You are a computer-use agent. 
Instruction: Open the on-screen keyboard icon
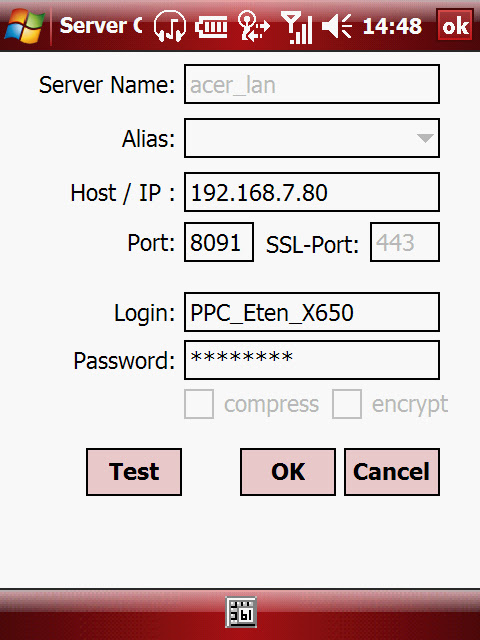point(241,612)
